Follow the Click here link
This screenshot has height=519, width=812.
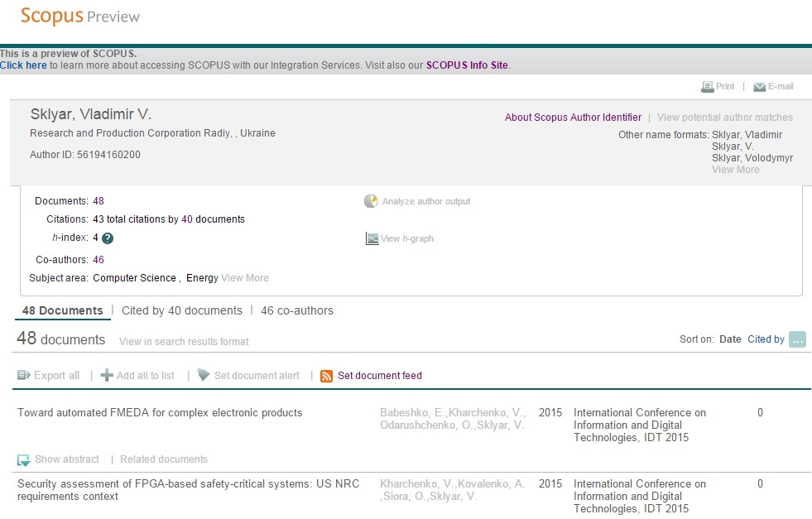(23, 65)
